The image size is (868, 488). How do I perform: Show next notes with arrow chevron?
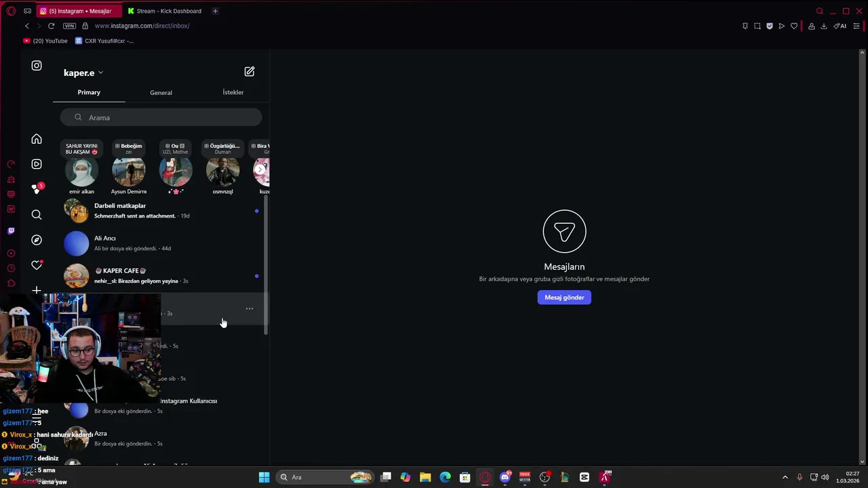260,169
